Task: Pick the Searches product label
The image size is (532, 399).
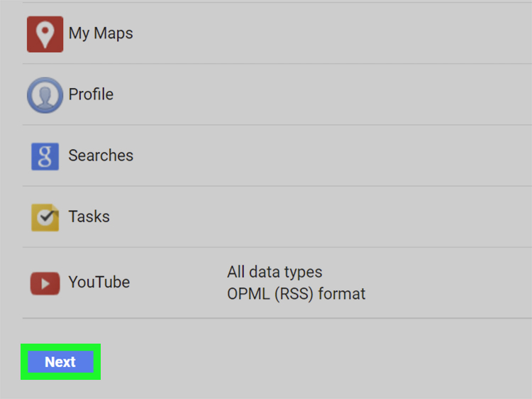Action: [x=101, y=155]
